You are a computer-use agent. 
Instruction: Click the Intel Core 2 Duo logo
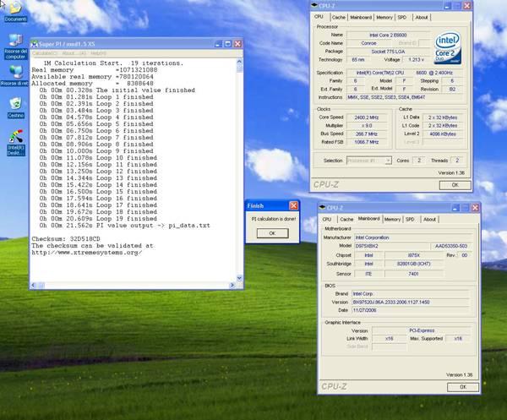446,47
